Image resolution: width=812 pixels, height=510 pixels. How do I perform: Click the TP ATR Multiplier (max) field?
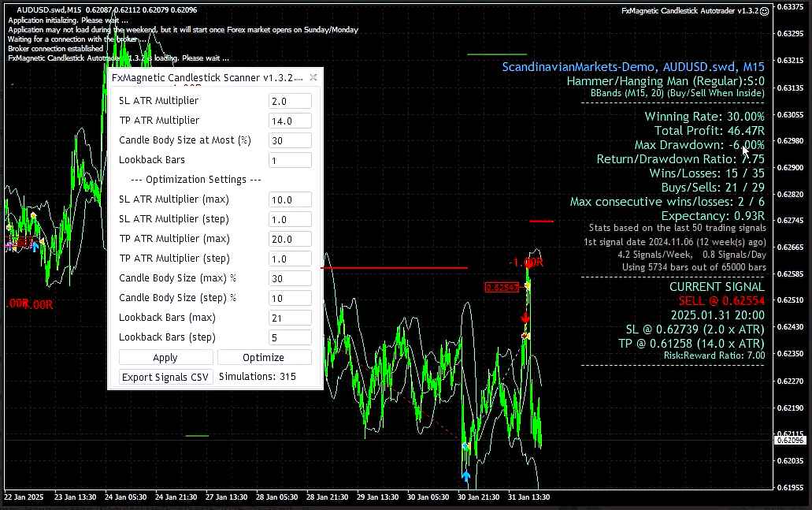[x=290, y=239]
